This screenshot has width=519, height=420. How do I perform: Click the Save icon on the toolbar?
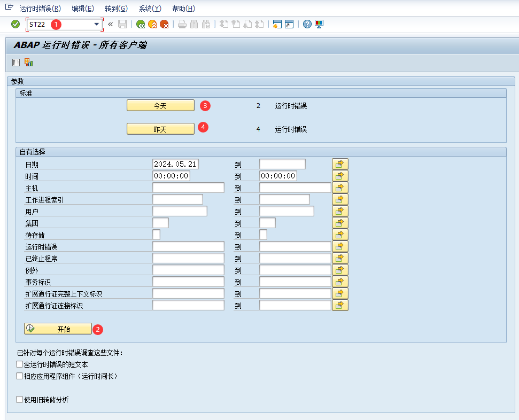point(123,24)
